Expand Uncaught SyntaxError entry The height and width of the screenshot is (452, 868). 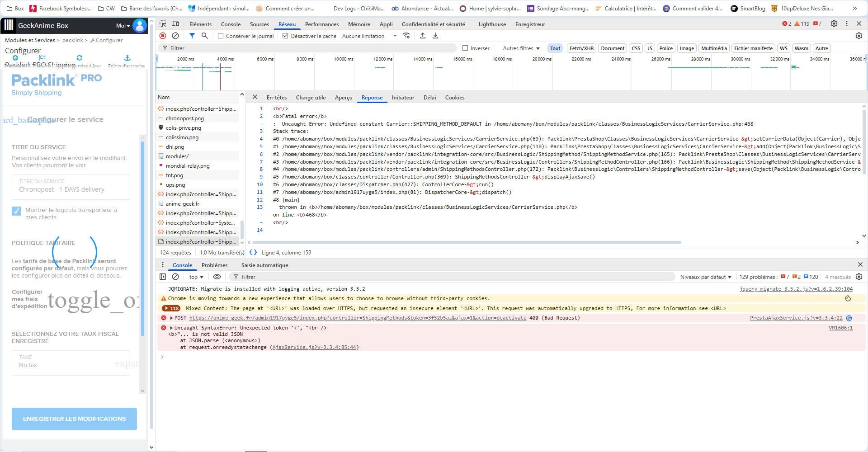pyautogui.click(x=171, y=328)
